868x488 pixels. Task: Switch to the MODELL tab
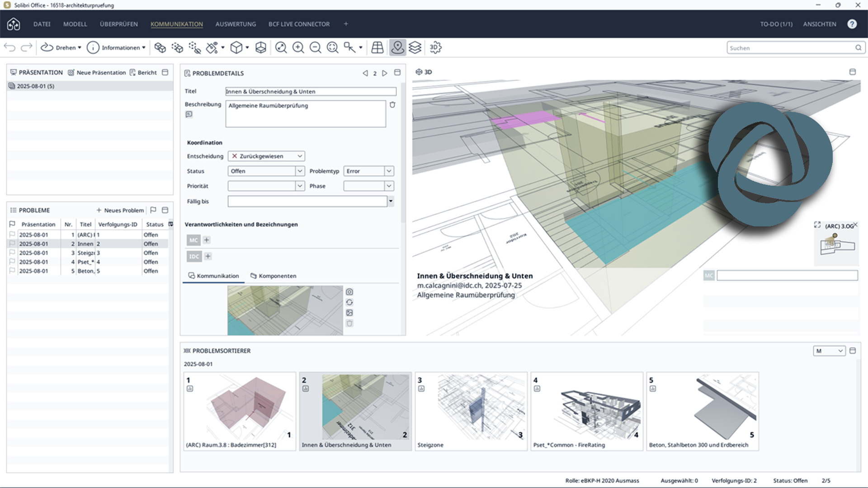[x=75, y=24]
